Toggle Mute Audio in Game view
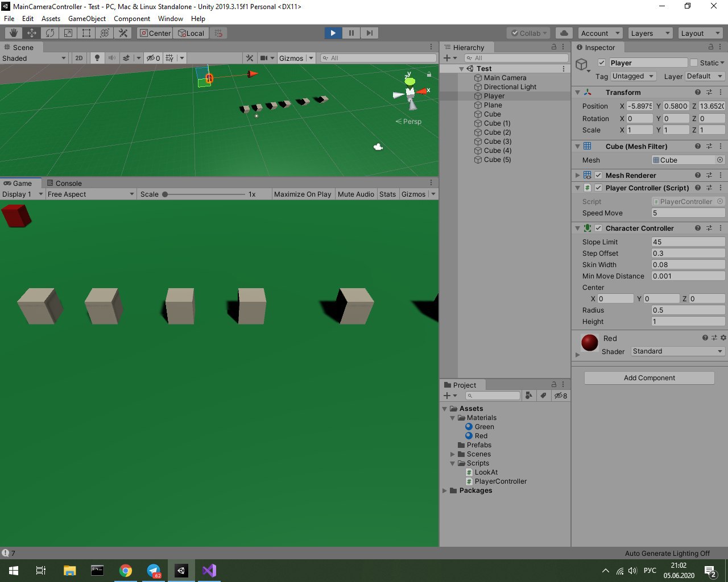This screenshot has width=728, height=582. [356, 194]
